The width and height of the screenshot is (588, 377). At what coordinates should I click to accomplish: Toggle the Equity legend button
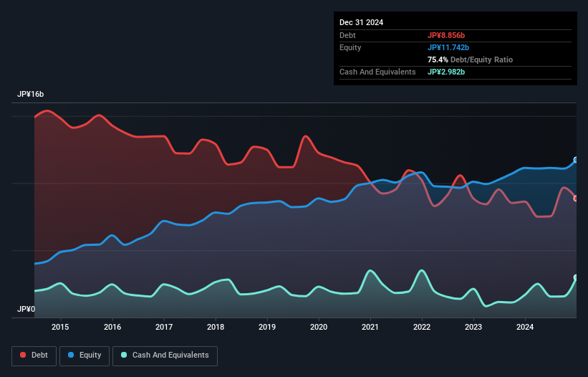point(85,355)
